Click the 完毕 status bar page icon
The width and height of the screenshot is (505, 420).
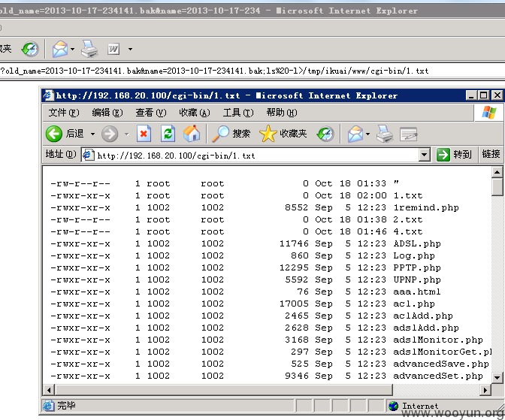coord(48,406)
